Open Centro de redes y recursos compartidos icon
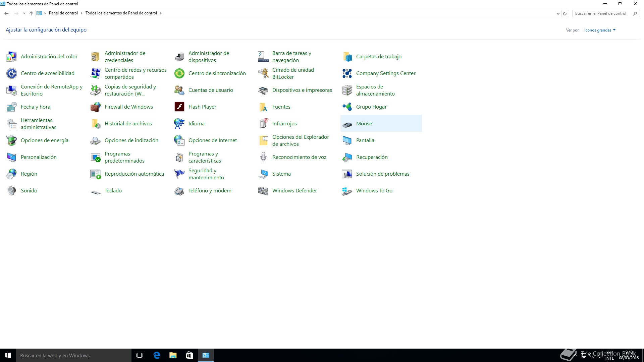 (x=96, y=73)
